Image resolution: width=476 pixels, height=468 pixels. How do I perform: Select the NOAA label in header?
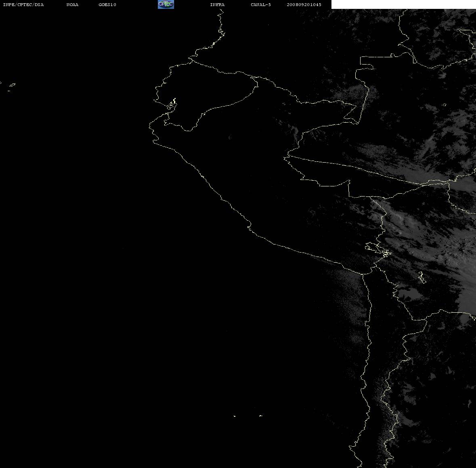coord(72,4)
